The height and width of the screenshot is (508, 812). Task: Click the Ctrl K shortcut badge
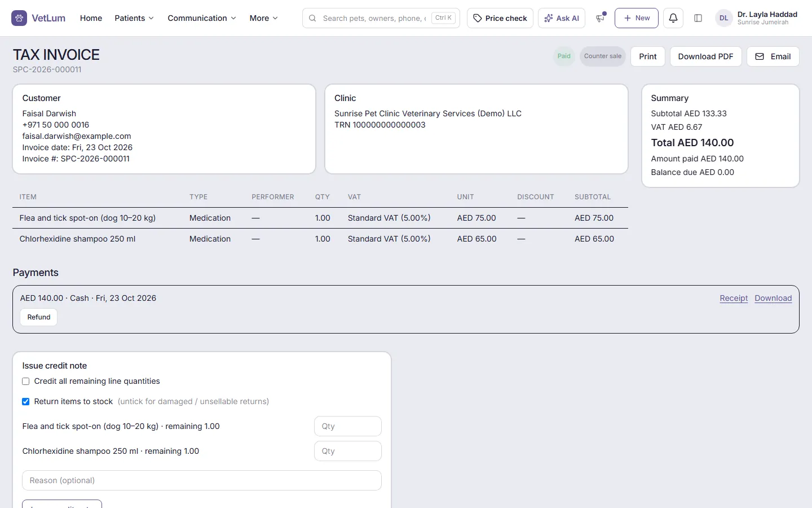point(443,18)
